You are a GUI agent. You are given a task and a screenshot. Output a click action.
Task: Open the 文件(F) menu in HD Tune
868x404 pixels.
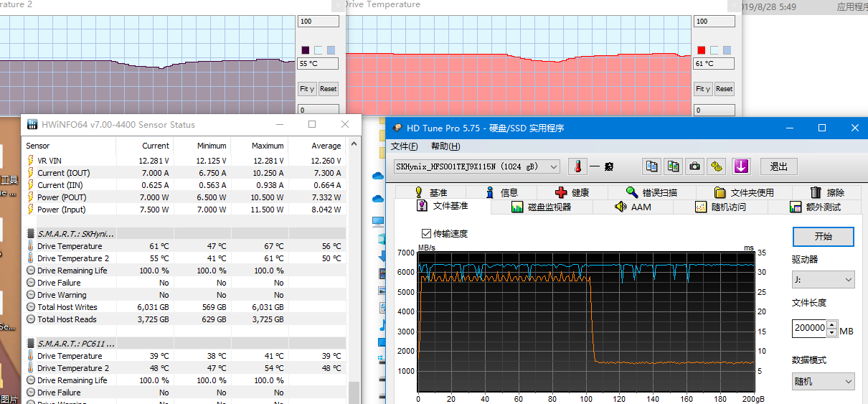coord(405,146)
